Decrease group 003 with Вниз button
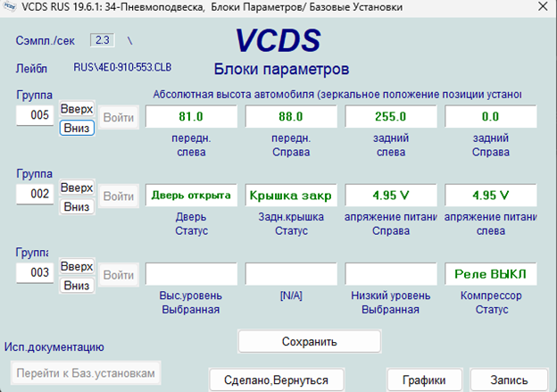The width and height of the screenshot is (557, 392). point(77,285)
